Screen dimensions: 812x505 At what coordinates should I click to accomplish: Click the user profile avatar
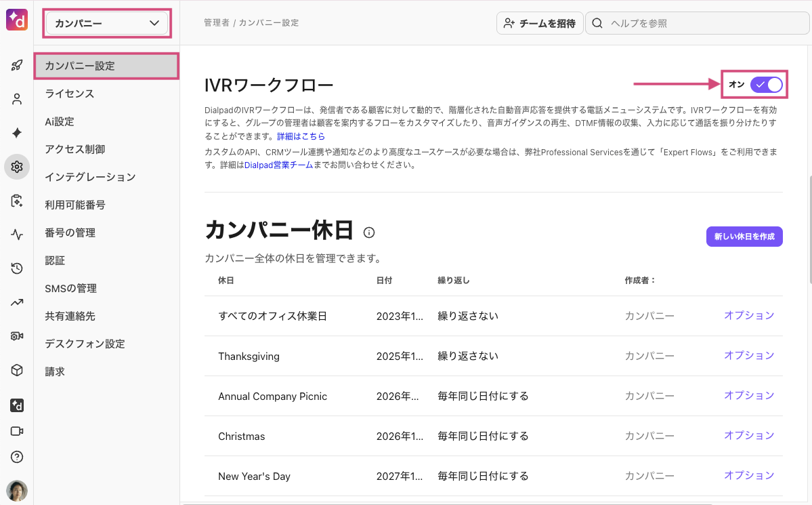pyautogui.click(x=17, y=490)
